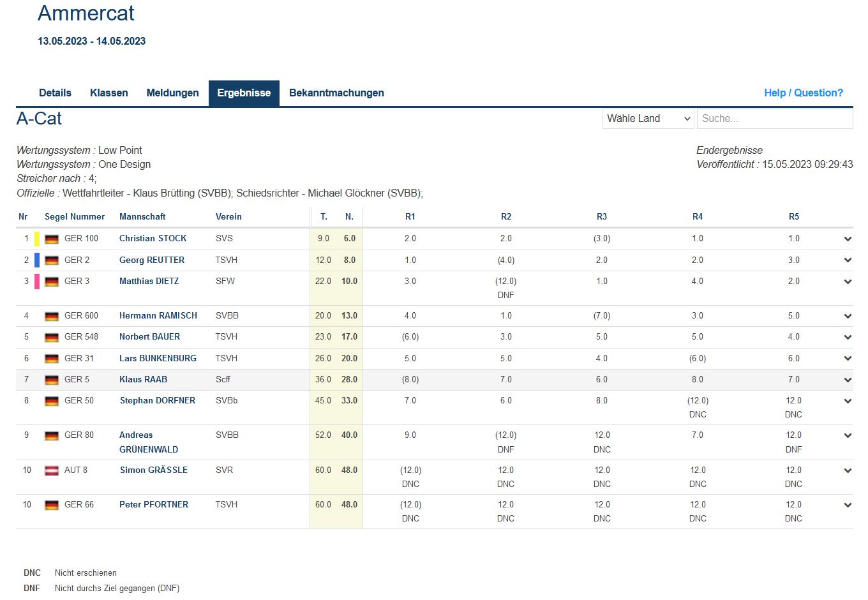Expand the row details for Peter PFORTNER
The height and width of the screenshot is (600, 868).
(x=848, y=505)
